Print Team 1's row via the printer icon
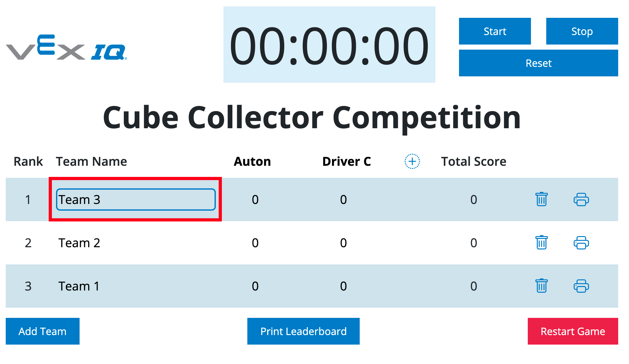Screen dimensions: 629x364 (x=581, y=286)
